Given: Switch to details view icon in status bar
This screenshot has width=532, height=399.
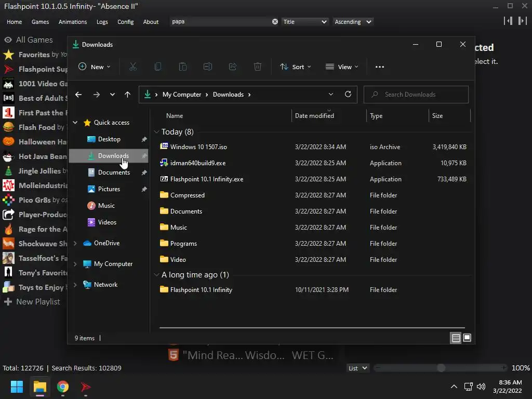Looking at the screenshot, I should tap(456, 338).
